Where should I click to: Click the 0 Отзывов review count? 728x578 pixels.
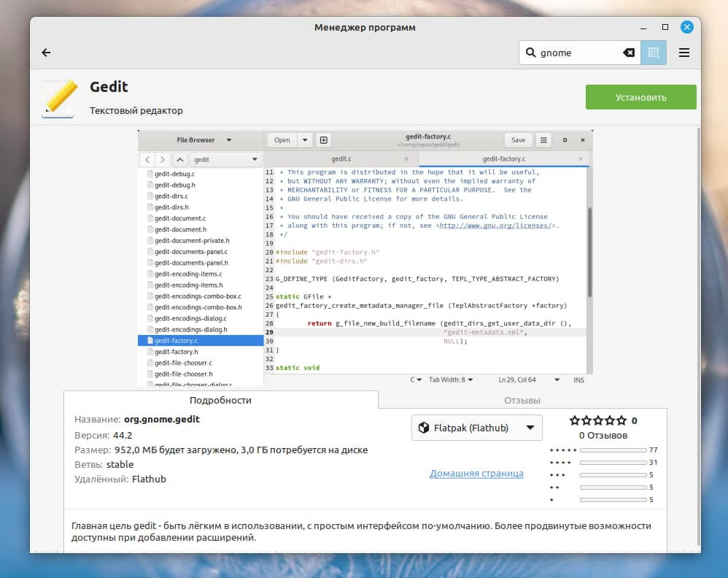tap(603, 436)
